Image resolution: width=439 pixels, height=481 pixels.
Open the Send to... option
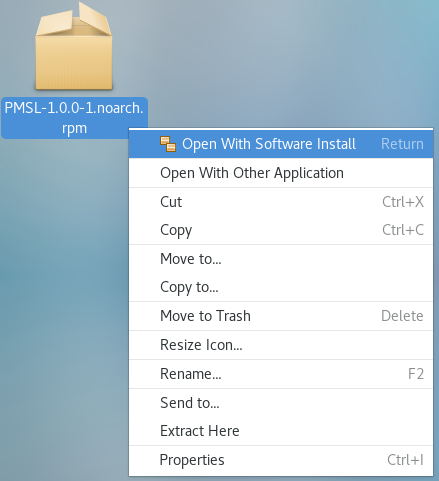[x=281, y=403]
